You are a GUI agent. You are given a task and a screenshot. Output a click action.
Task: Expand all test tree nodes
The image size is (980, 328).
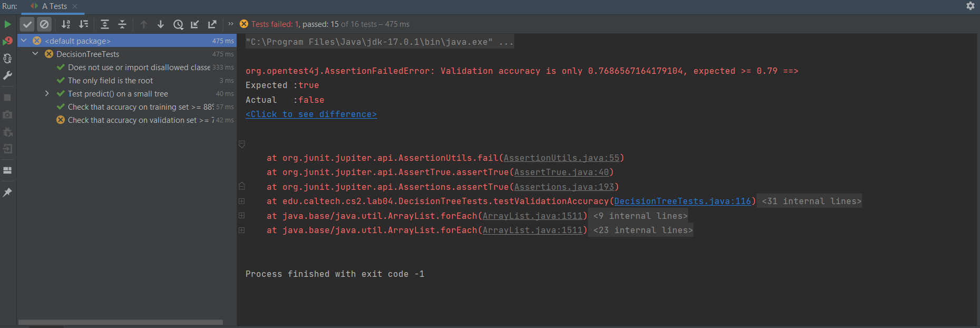[105, 24]
